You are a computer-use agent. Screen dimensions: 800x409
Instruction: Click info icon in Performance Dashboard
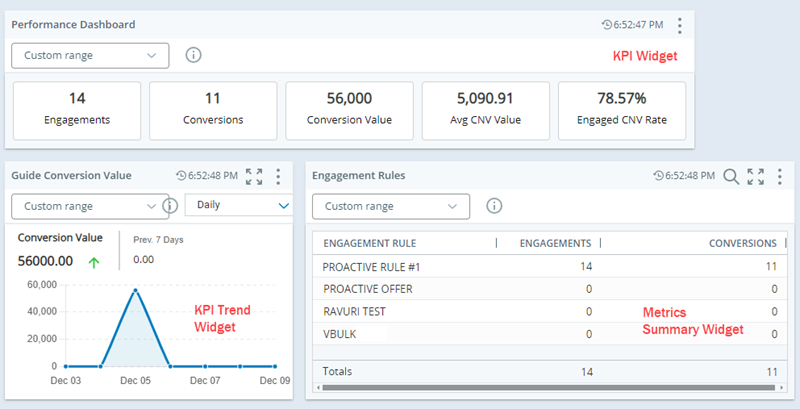click(x=194, y=55)
